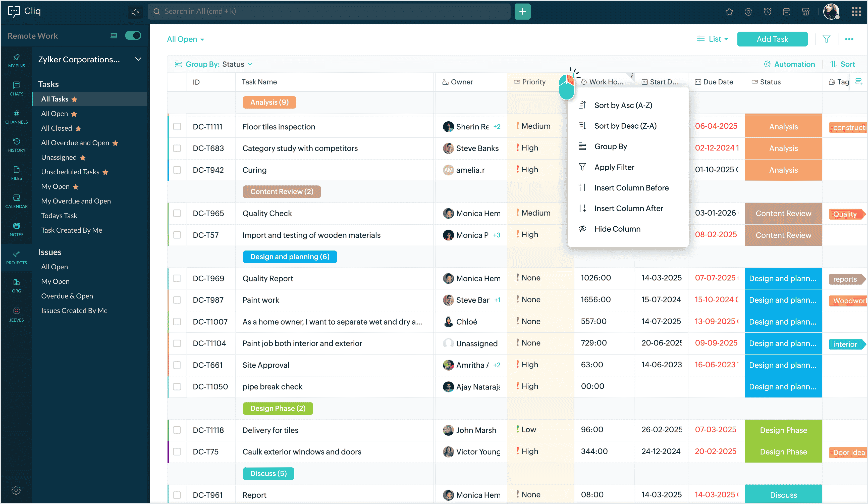This screenshot has height=504, width=868.
Task: Choose Hide Column from menu
Action: tap(617, 229)
